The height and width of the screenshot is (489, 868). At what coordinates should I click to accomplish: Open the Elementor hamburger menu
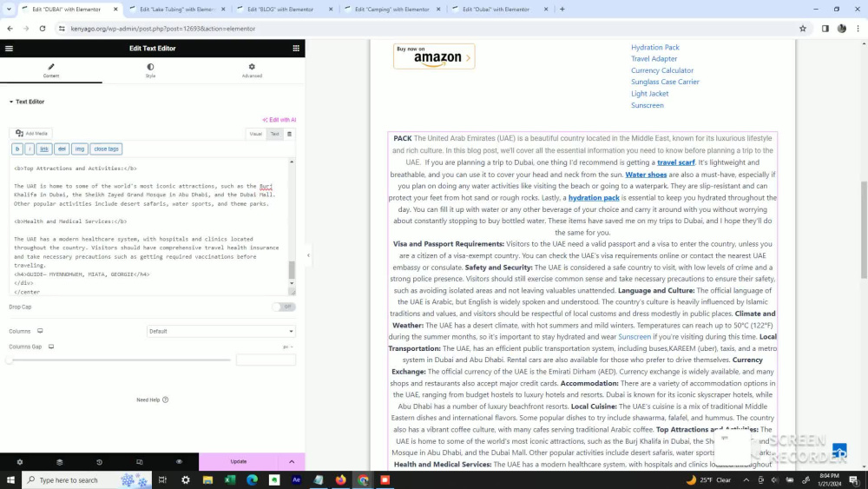[x=9, y=48]
